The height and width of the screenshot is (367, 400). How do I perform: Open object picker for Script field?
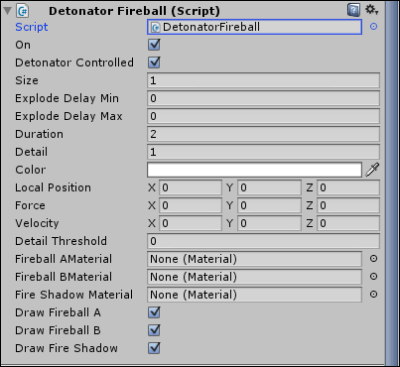pyautogui.click(x=373, y=27)
